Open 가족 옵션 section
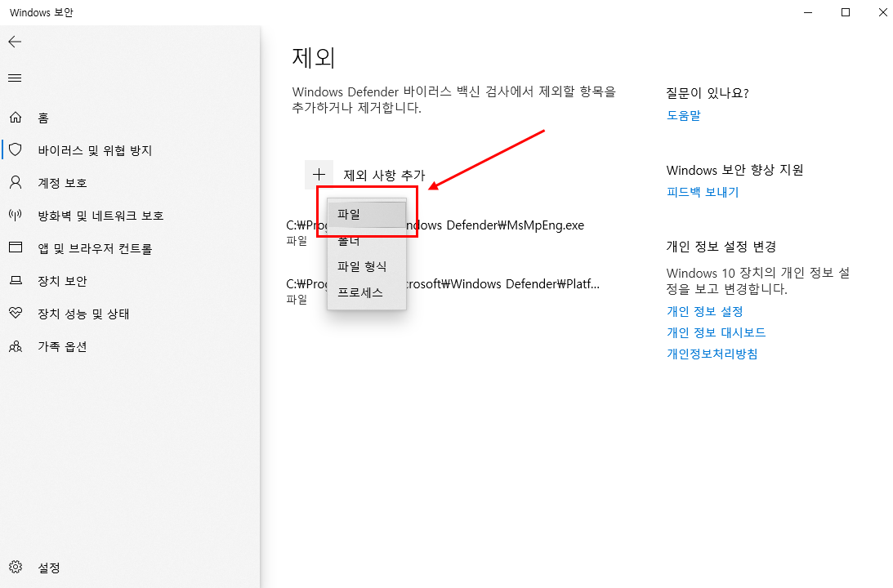The image size is (893, 588). 62,346
